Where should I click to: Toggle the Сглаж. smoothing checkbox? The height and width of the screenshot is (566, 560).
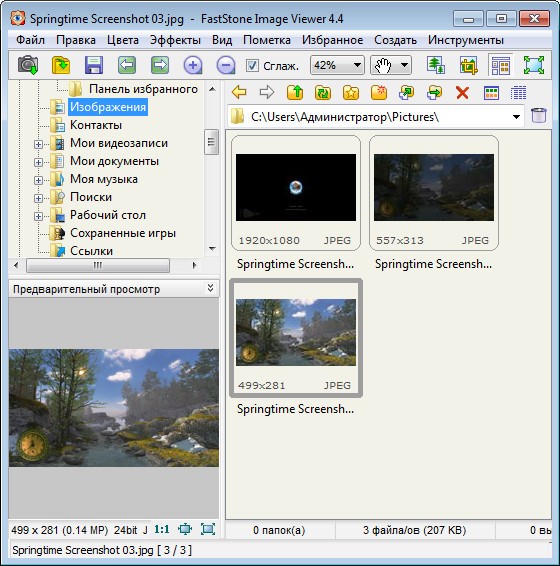click(x=252, y=66)
